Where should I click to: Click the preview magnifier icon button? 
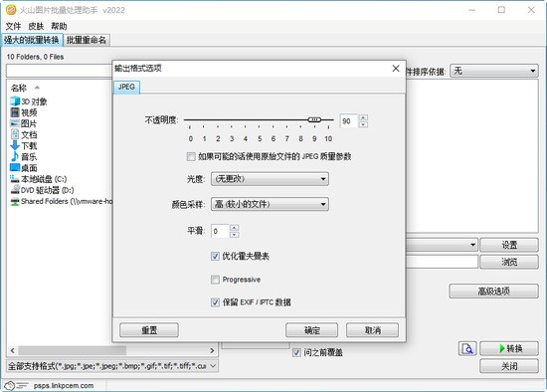pos(467,348)
